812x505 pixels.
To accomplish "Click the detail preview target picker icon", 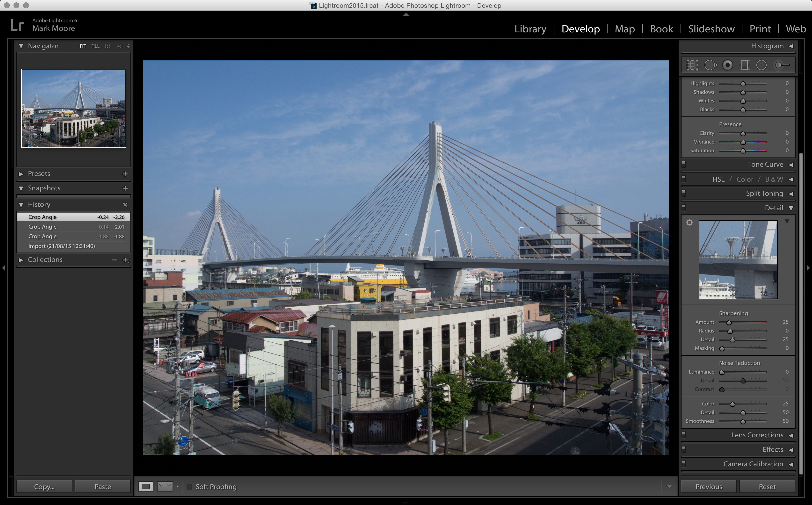I will point(689,223).
